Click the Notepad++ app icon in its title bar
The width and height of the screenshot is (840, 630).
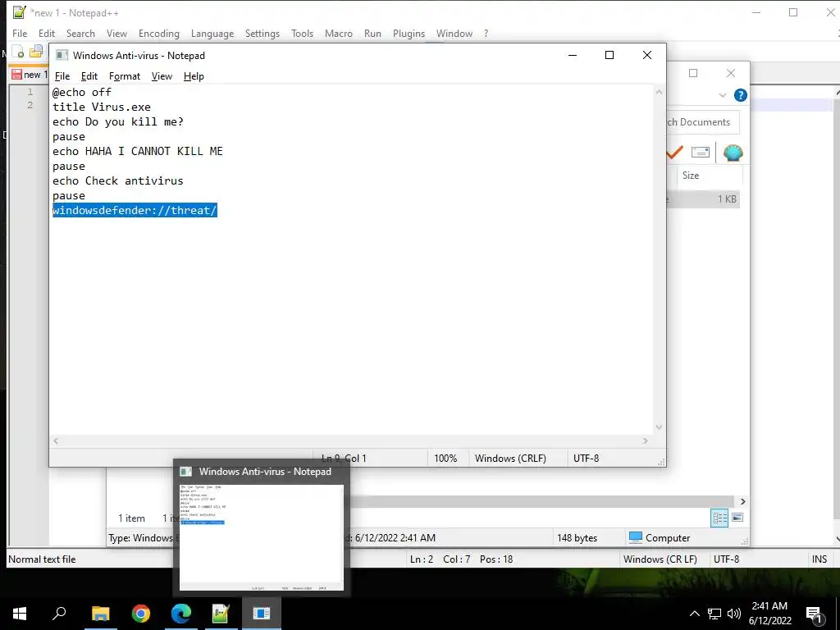pos(20,12)
